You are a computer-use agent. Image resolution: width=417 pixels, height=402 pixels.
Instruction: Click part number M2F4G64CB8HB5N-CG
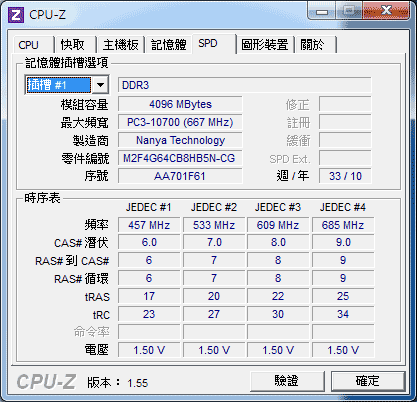coord(180,158)
